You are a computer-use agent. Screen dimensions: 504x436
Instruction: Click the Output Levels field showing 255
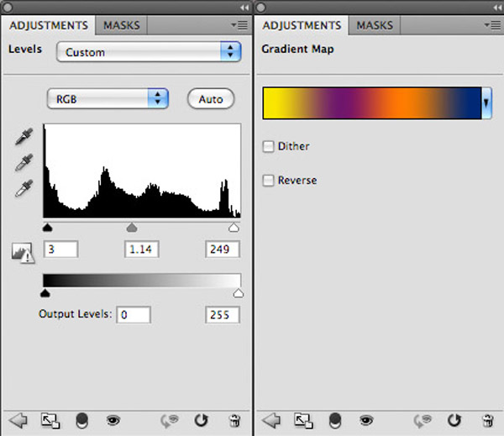coord(223,314)
